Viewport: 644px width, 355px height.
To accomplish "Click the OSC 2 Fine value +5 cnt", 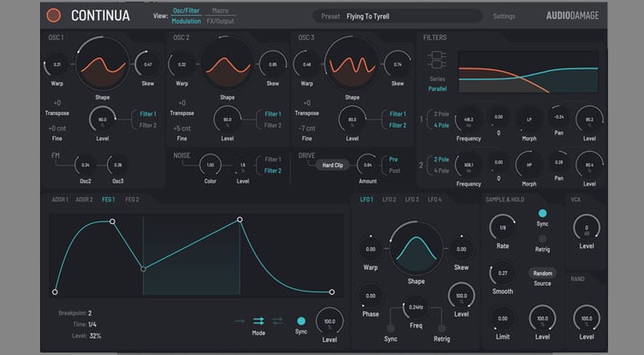I will pos(182,129).
